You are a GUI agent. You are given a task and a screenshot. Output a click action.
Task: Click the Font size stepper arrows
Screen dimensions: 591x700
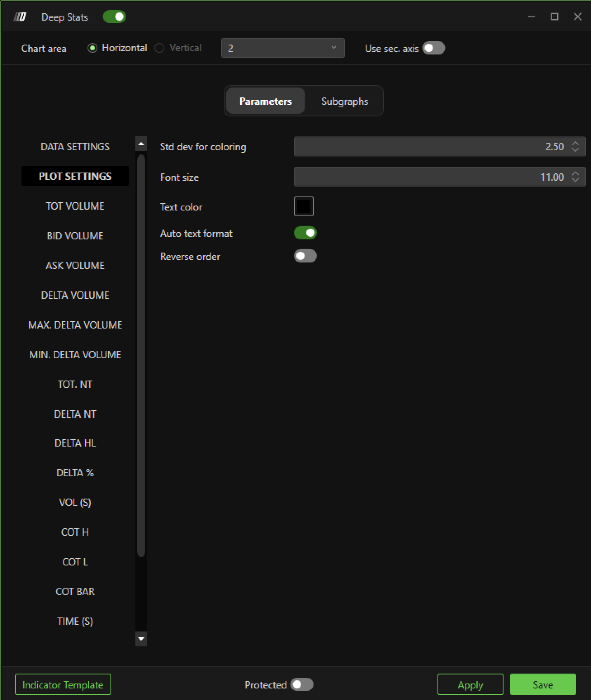click(575, 177)
